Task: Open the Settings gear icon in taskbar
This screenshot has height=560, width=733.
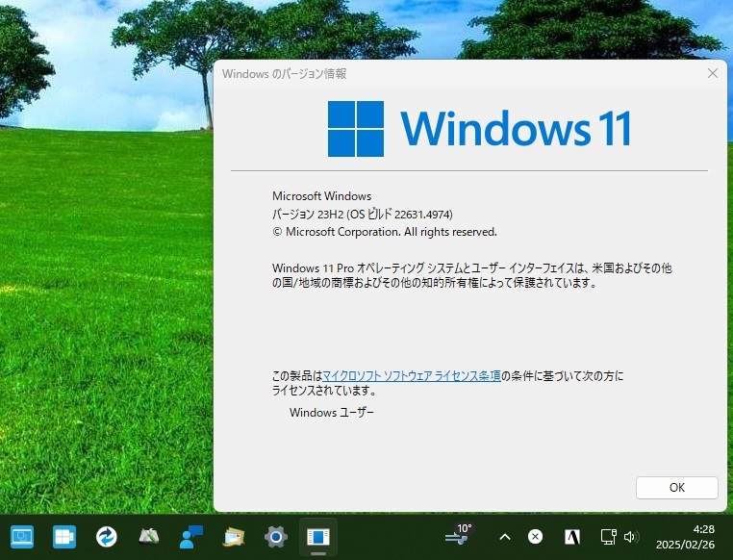Action: [x=275, y=537]
